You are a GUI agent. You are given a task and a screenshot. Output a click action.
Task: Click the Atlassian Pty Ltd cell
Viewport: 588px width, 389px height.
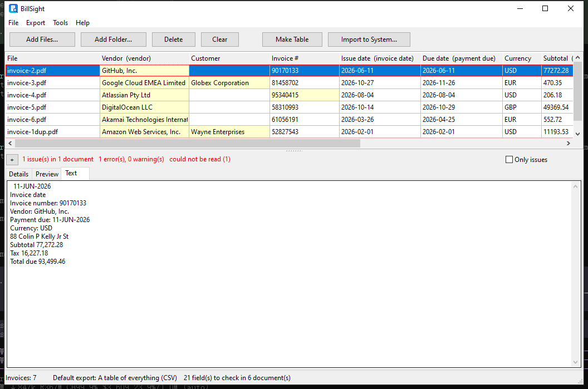[x=144, y=95]
